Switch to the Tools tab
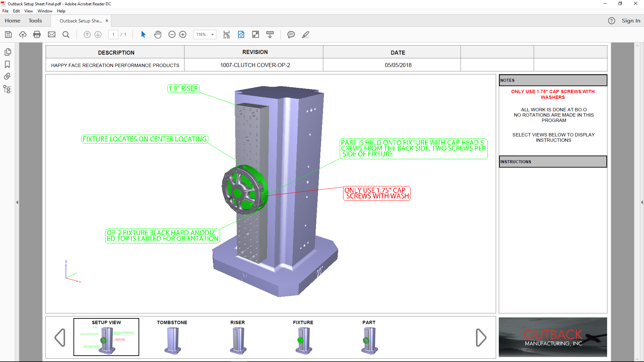This screenshot has height=362, width=644. point(35,21)
